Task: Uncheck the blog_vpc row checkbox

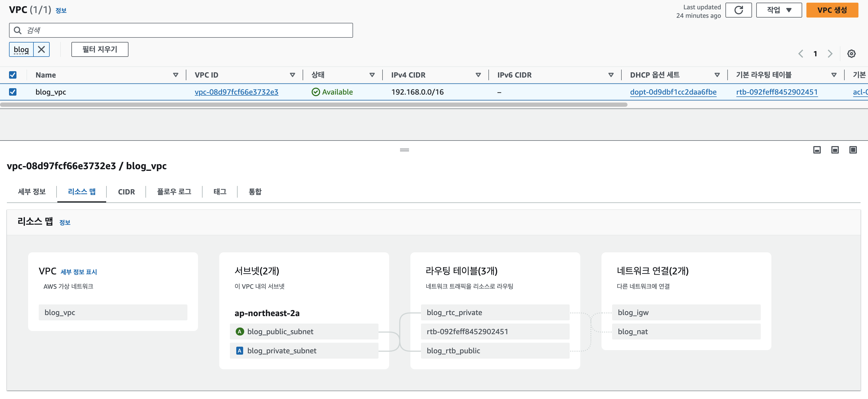Action: click(x=13, y=92)
